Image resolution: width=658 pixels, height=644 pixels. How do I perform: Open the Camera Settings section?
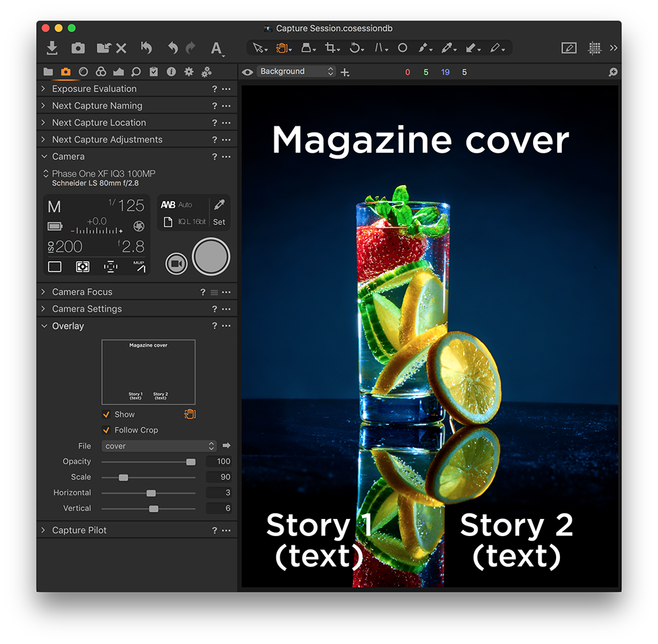tap(43, 309)
